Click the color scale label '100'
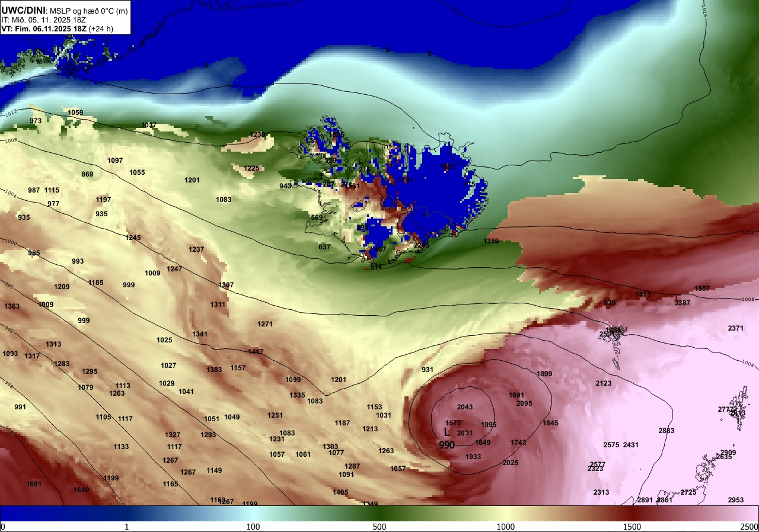Image resolution: width=759 pixels, height=532 pixels. [253, 527]
